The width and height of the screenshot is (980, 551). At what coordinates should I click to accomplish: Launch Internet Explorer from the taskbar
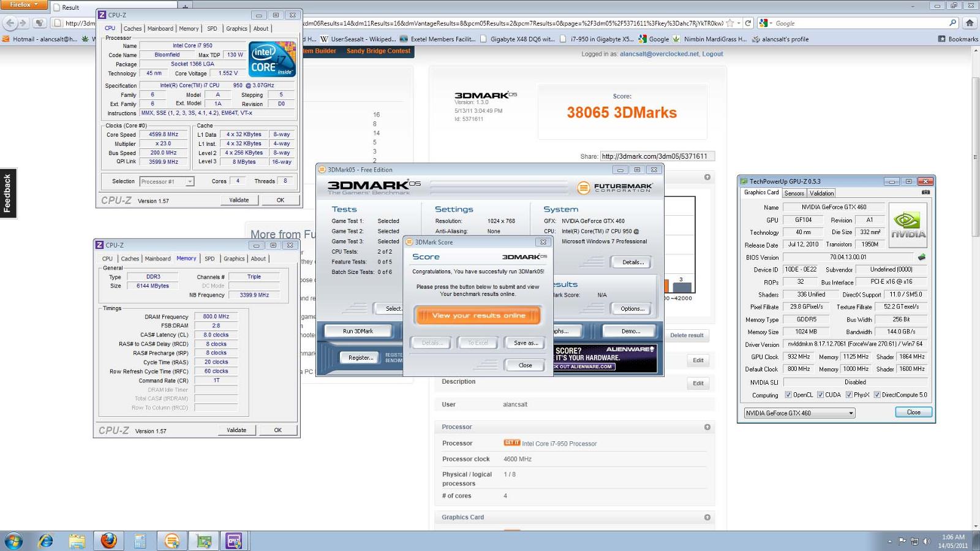pos(45,541)
